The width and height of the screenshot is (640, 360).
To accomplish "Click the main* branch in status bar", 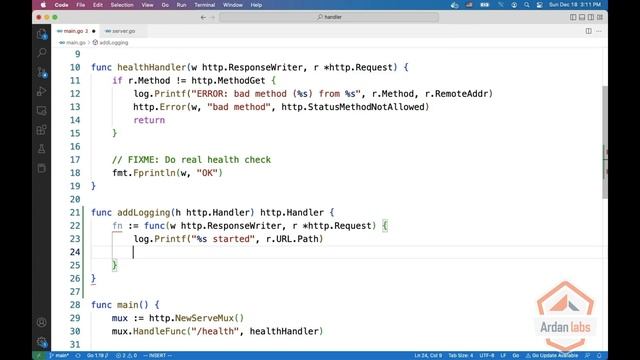I will coord(59,356).
